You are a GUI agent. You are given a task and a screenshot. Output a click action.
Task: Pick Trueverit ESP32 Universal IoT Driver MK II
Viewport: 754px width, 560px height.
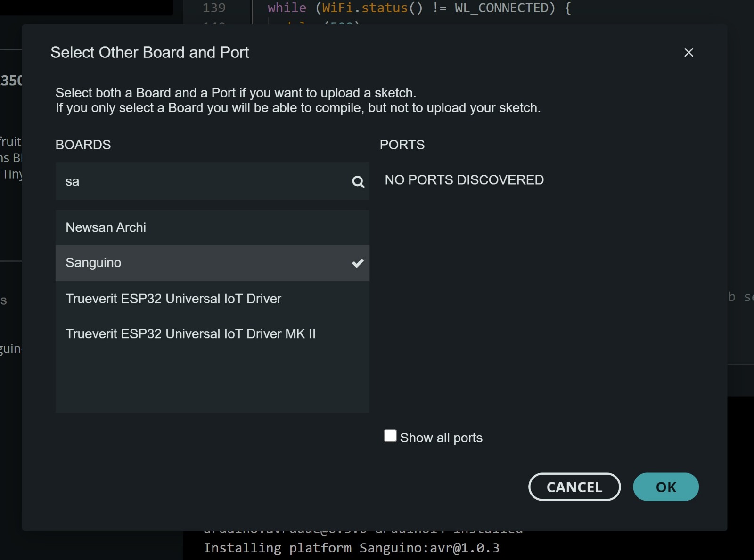pyautogui.click(x=190, y=334)
